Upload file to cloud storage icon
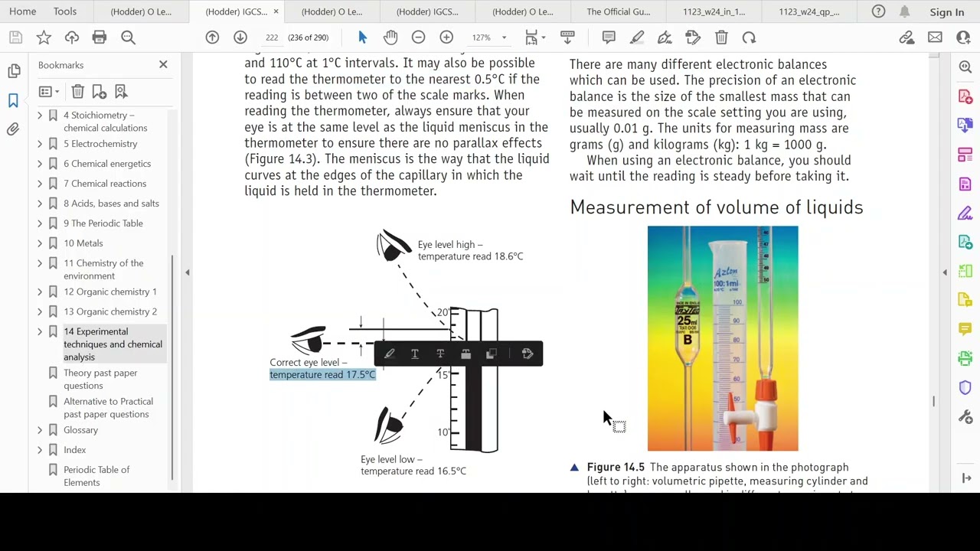The image size is (980, 551). pos(72,37)
